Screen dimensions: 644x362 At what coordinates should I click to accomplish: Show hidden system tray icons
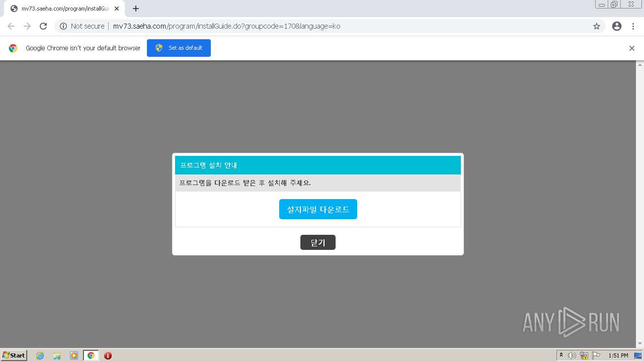[x=561, y=355]
